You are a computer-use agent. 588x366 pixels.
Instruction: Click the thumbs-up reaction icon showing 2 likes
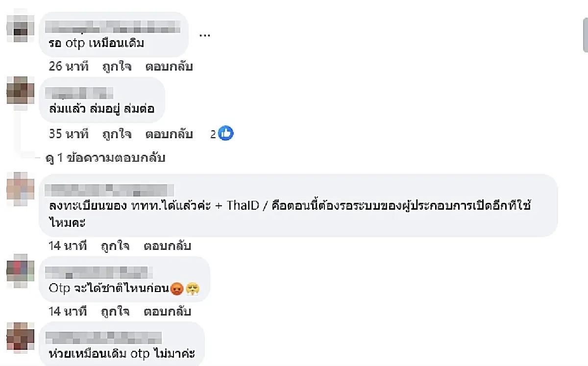[x=226, y=133]
